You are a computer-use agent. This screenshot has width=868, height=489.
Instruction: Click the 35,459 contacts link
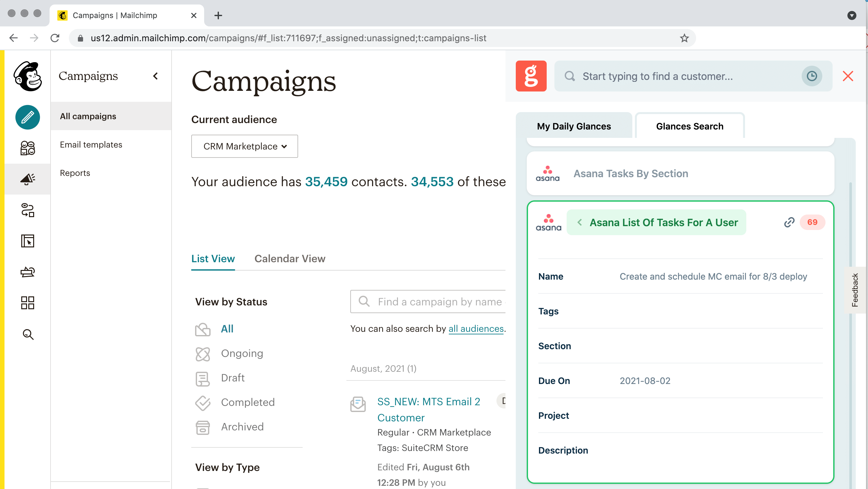(326, 181)
